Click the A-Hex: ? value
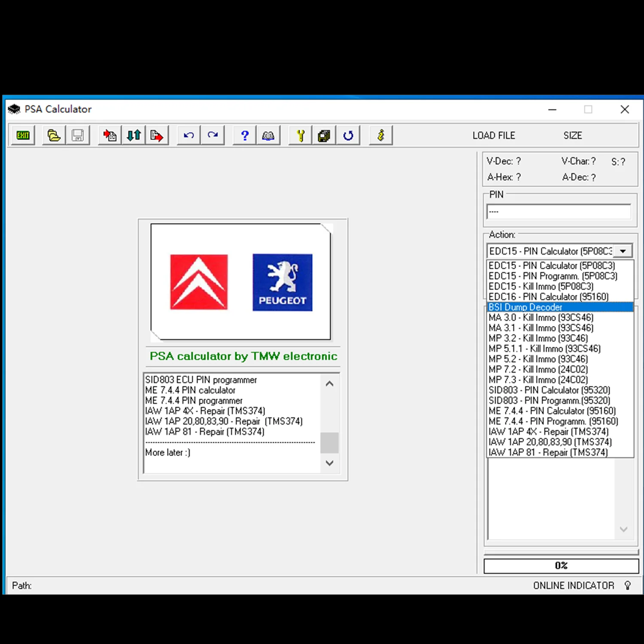 [504, 177]
